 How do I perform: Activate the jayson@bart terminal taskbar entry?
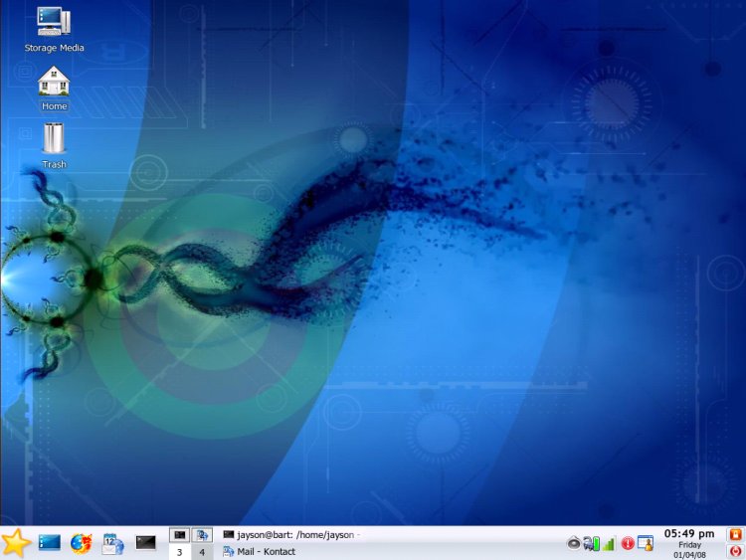tap(291, 535)
